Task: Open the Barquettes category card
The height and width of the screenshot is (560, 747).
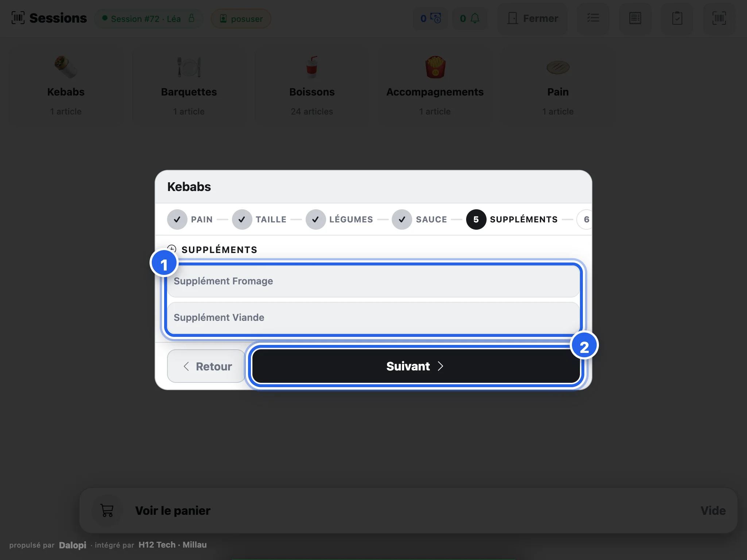Action: point(189,87)
